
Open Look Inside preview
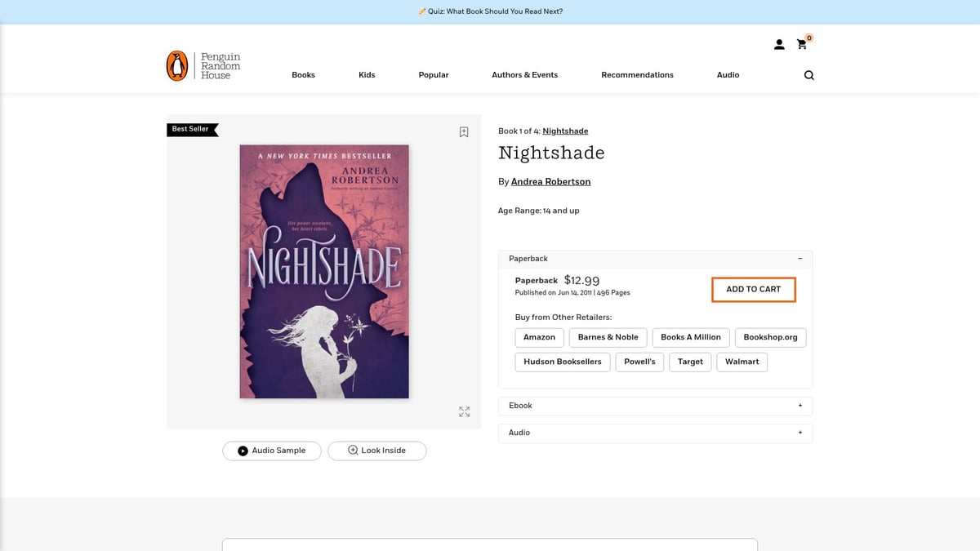pos(377,451)
